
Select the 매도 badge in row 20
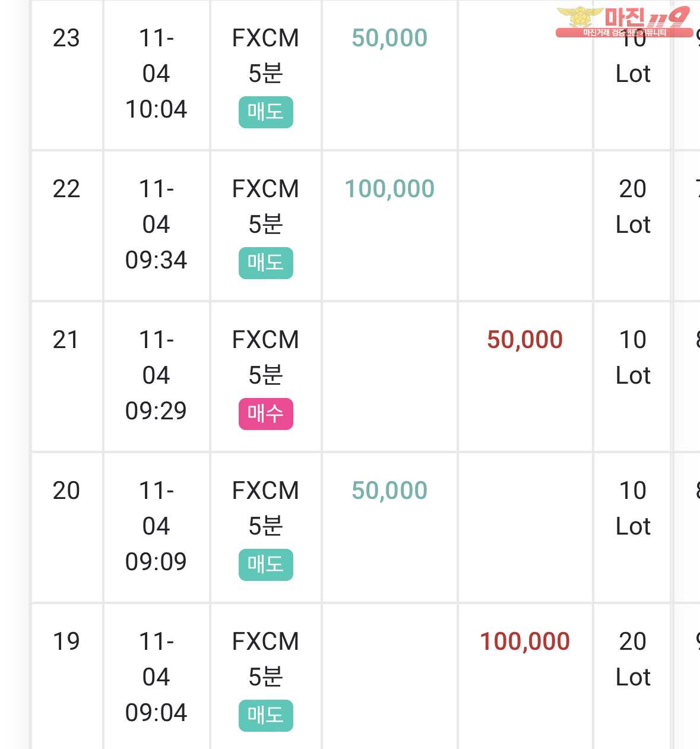tap(266, 564)
